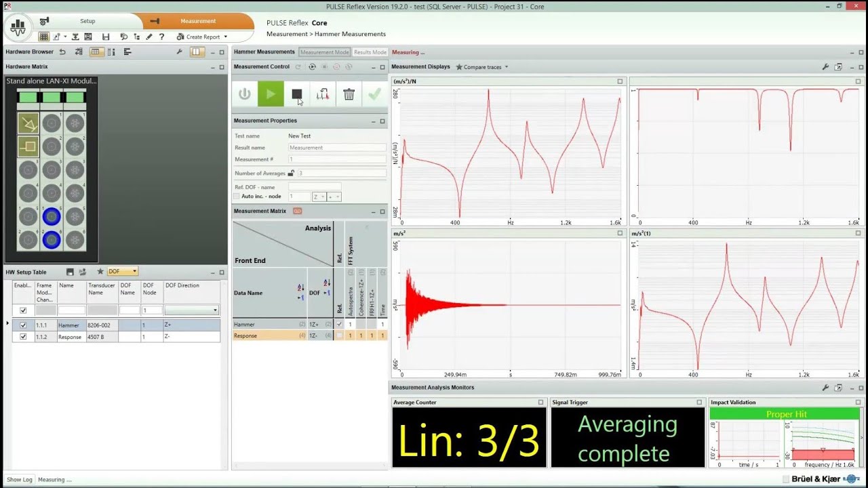Click the GO badge next to Measurement Matrix
868x488 pixels.
pos(297,211)
